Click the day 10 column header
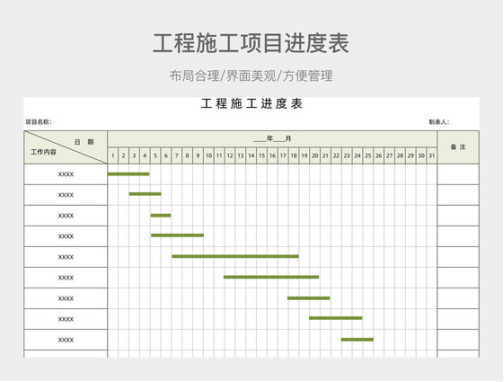The image size is (504, 382). [209, 155]
